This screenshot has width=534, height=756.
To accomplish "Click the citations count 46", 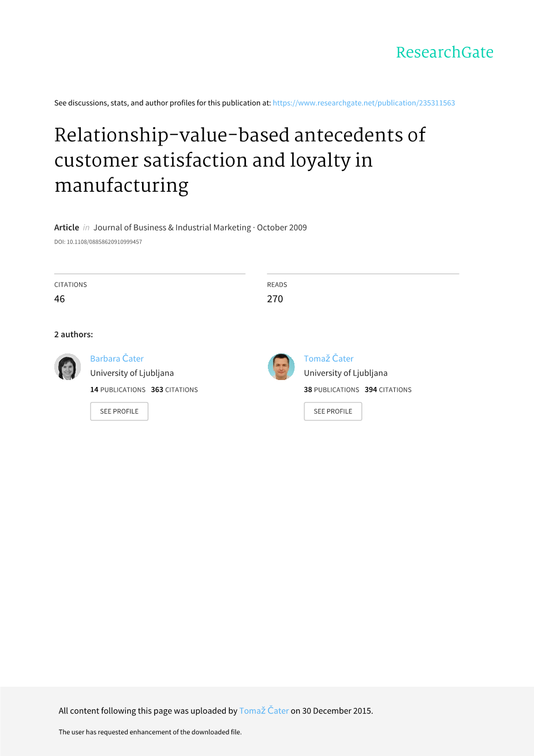I will (x=59, y=299).
